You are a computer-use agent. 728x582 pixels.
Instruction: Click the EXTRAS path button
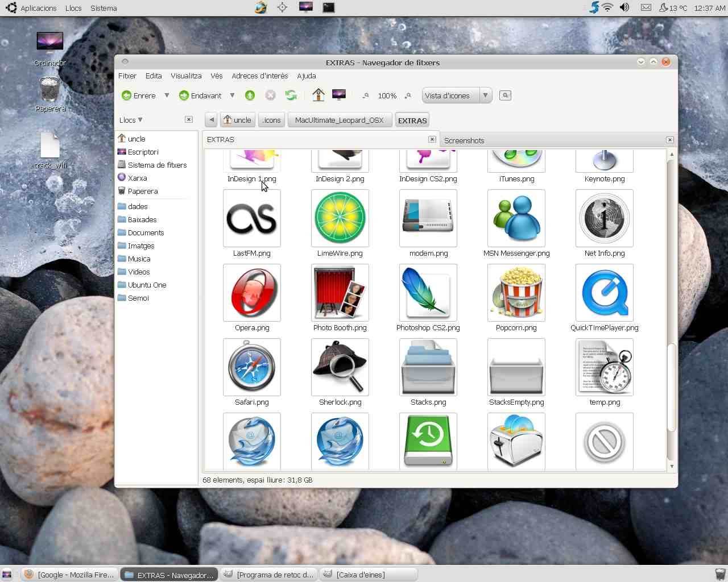tap(412, 120)
